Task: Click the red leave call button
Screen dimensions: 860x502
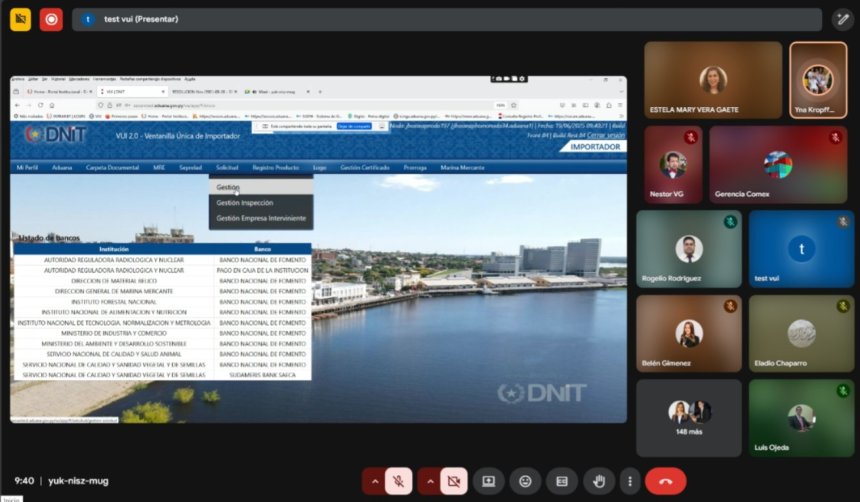Action: click(x=665, y=481)
